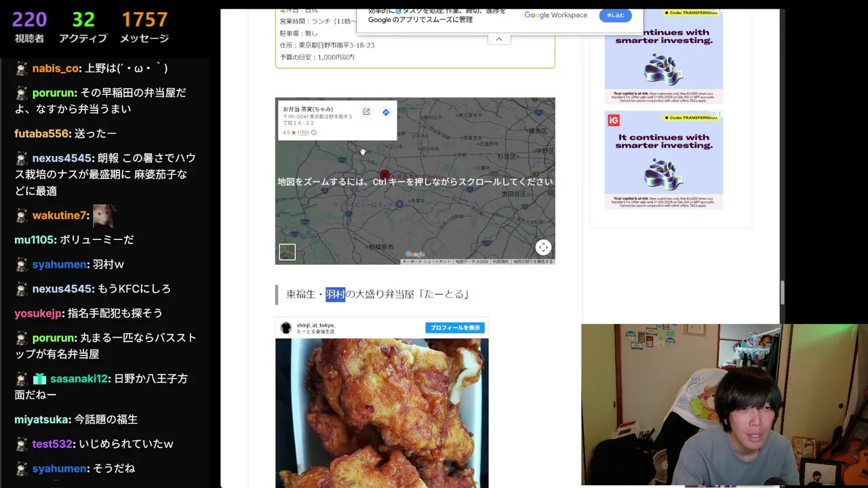Click the browser page vertical scrollbar thumb

(x=782, y=293)
